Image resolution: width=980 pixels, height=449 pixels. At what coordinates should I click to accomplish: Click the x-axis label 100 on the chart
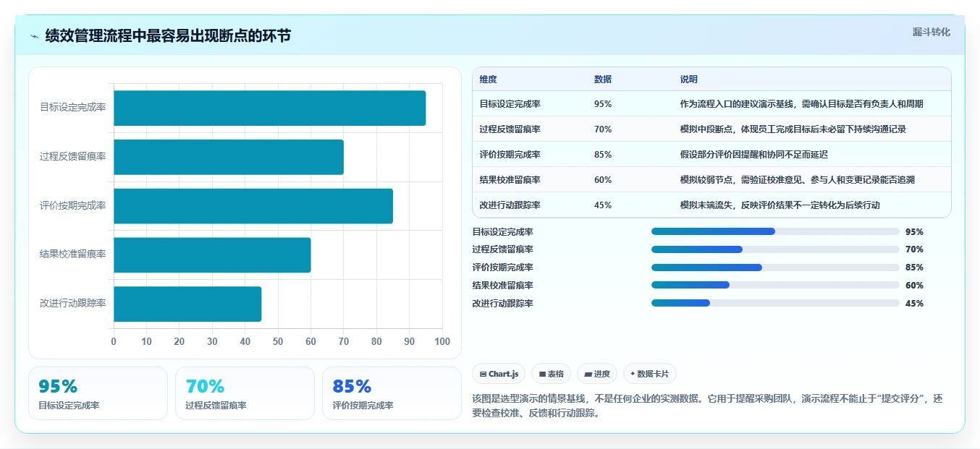(x=442, y=341)
